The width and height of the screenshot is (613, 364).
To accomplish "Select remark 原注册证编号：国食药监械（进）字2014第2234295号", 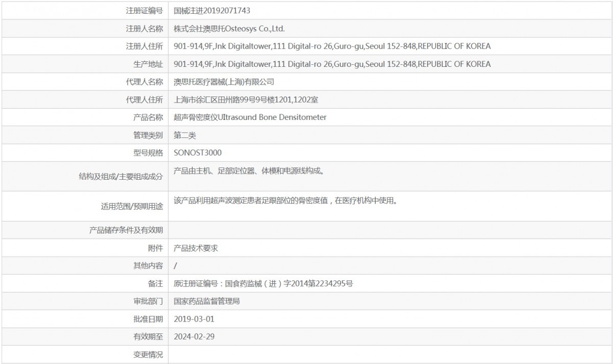I will click(x=263, y=283).
